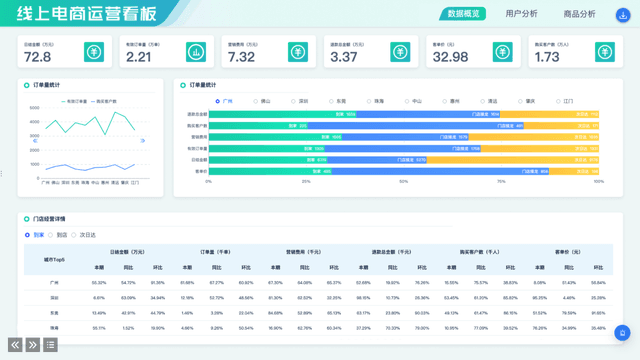
Task: Click the download icon in the top-right header
Action: (623, 16)
